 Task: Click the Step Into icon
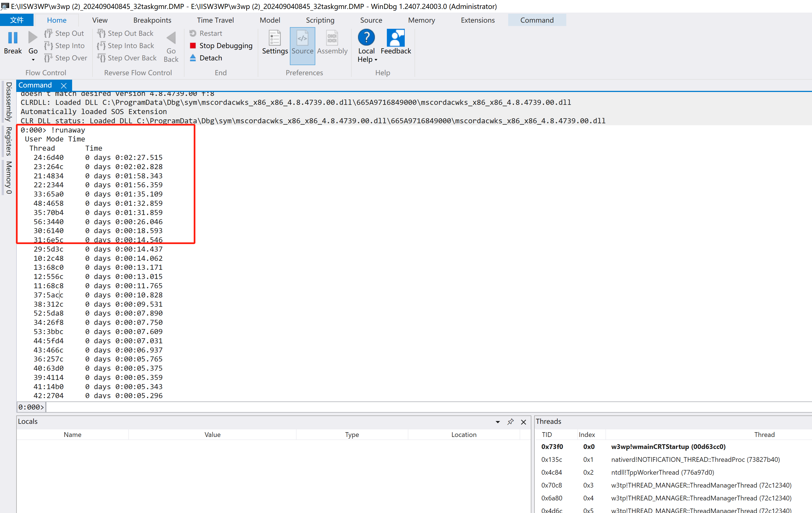point(49,46)
